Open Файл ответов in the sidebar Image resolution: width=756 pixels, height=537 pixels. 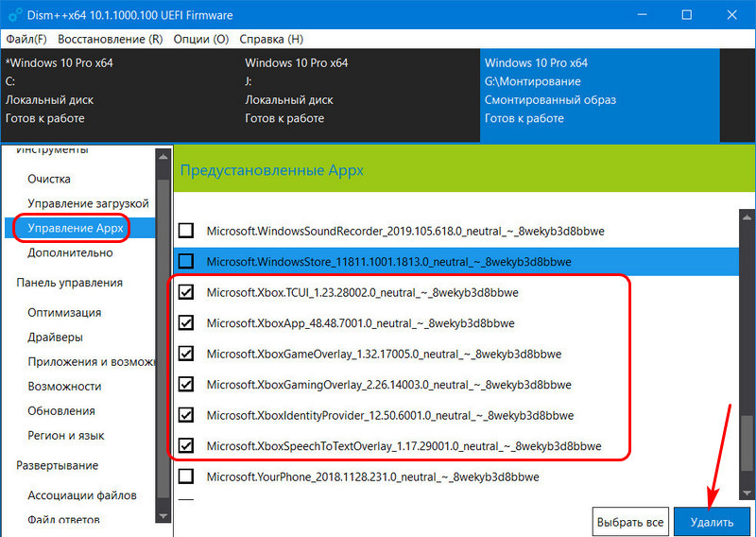[63, 520]
